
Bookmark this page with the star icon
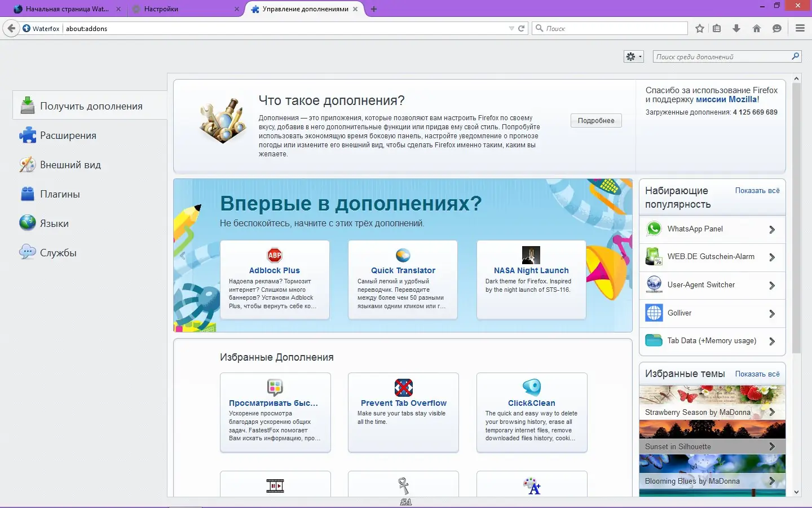pyautogui.click(x=700, y=28)
